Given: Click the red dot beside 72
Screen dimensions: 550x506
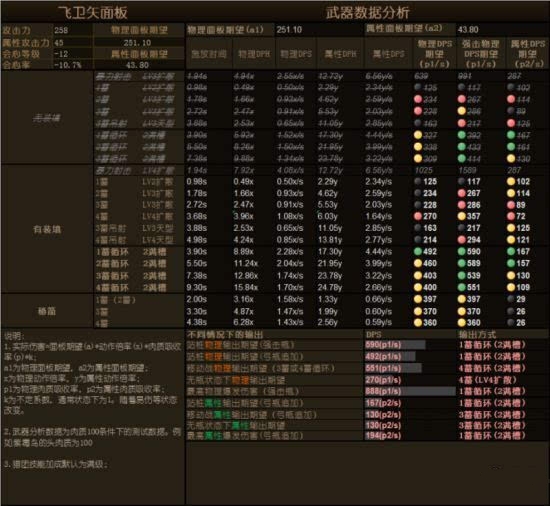Looking at the screenshot, I should click(511, 216).
